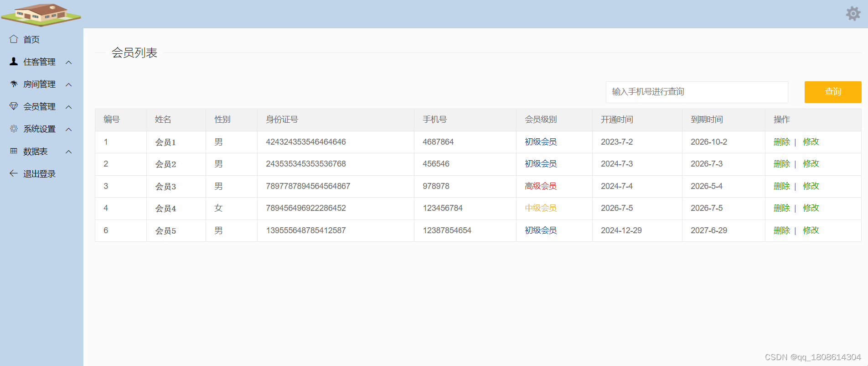
Task: Edit member 会员2 via 修改
Action: point(811,164)
